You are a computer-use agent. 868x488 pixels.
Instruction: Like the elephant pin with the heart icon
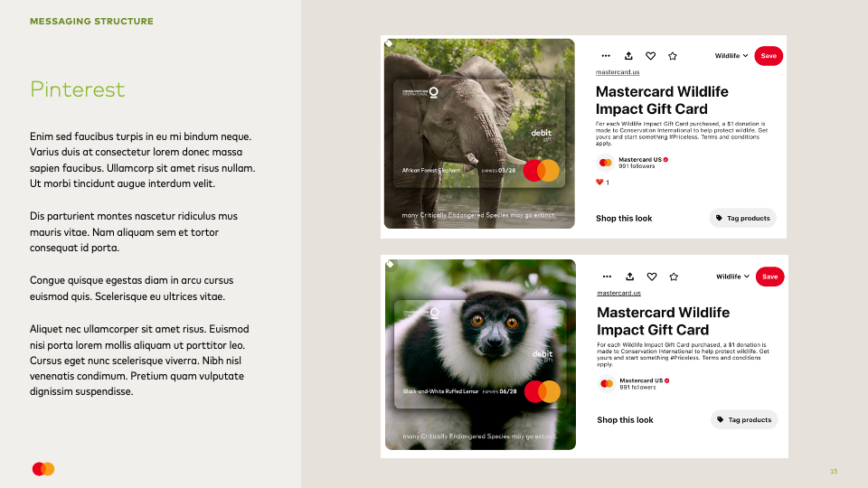pos(650,56)
